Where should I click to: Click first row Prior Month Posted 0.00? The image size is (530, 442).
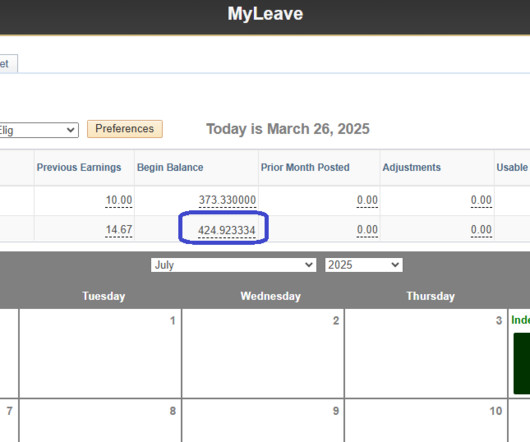pyautogui.click(x=367, y=200)
